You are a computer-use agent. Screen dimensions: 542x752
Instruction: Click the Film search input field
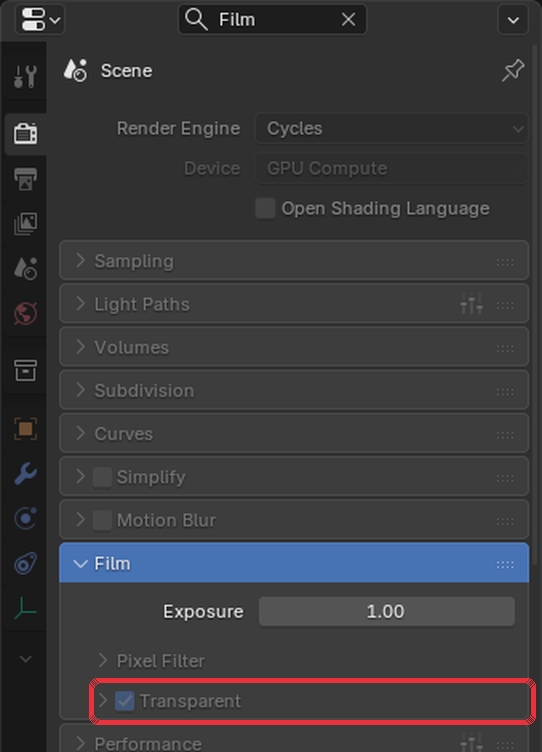click(272, 20)
